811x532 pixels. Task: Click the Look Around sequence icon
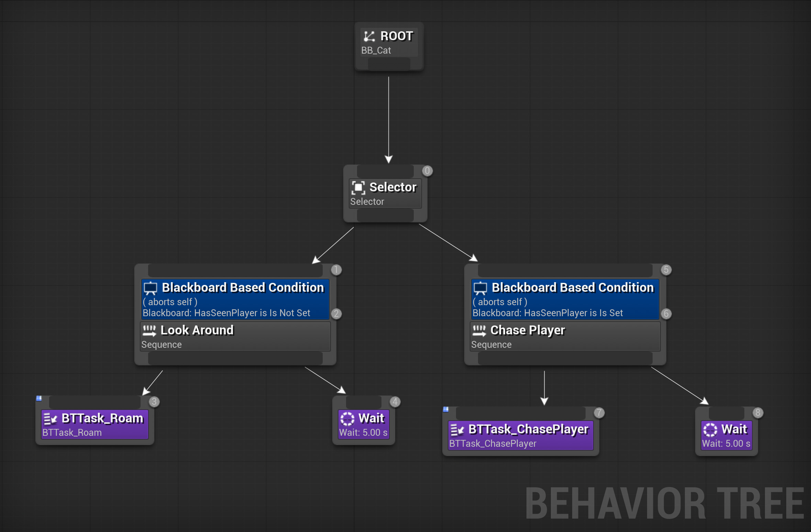point(149,331)
